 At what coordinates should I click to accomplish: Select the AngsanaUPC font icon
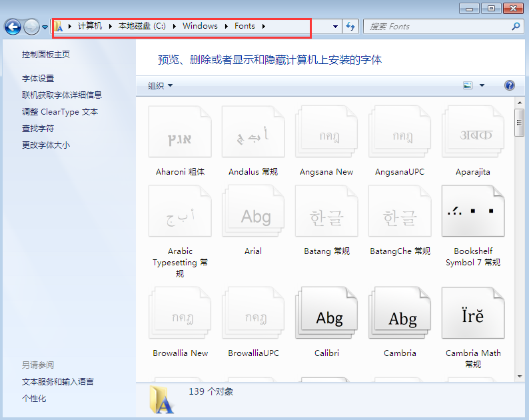400,132
